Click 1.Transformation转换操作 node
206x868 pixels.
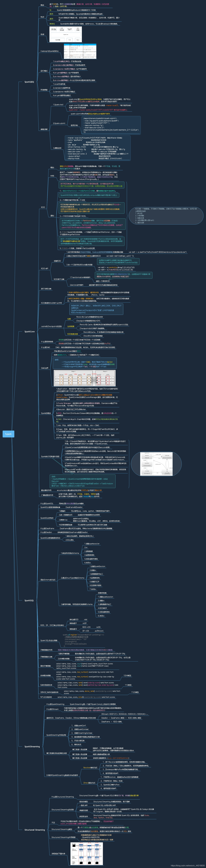pos(80,278)
